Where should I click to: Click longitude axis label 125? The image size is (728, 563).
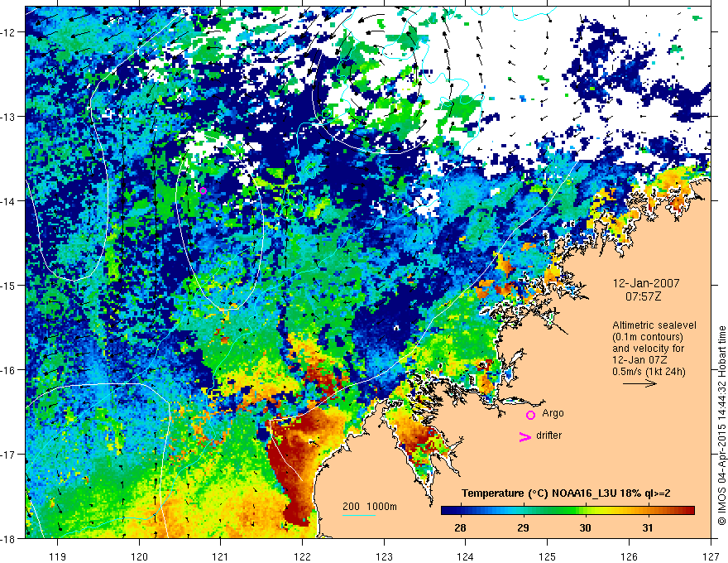[548, 556]
